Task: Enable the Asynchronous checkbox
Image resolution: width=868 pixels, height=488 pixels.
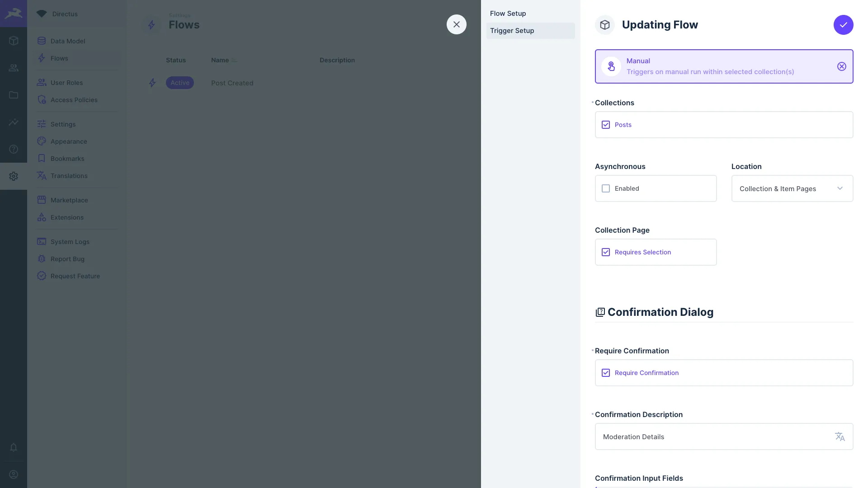Action: tap(606, 188)
